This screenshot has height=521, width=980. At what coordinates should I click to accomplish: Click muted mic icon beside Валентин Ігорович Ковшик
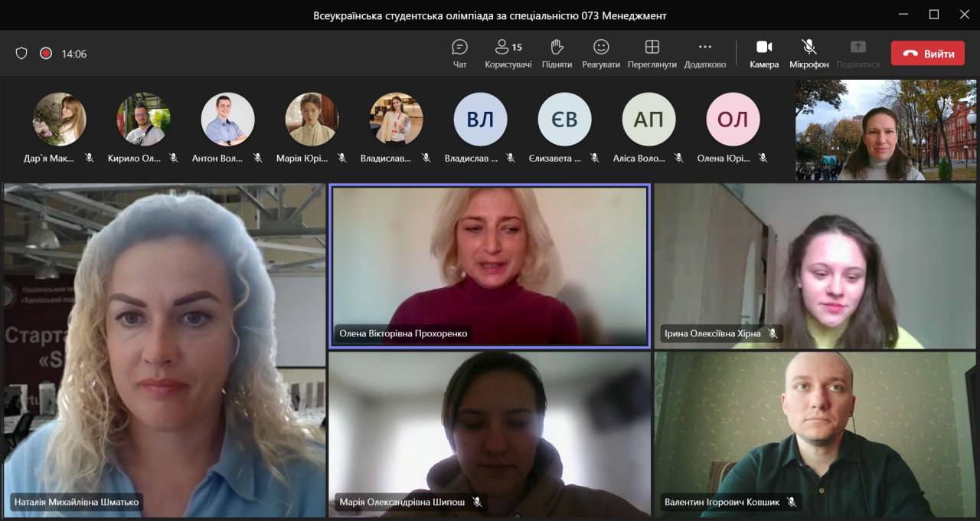coord(791,502)
